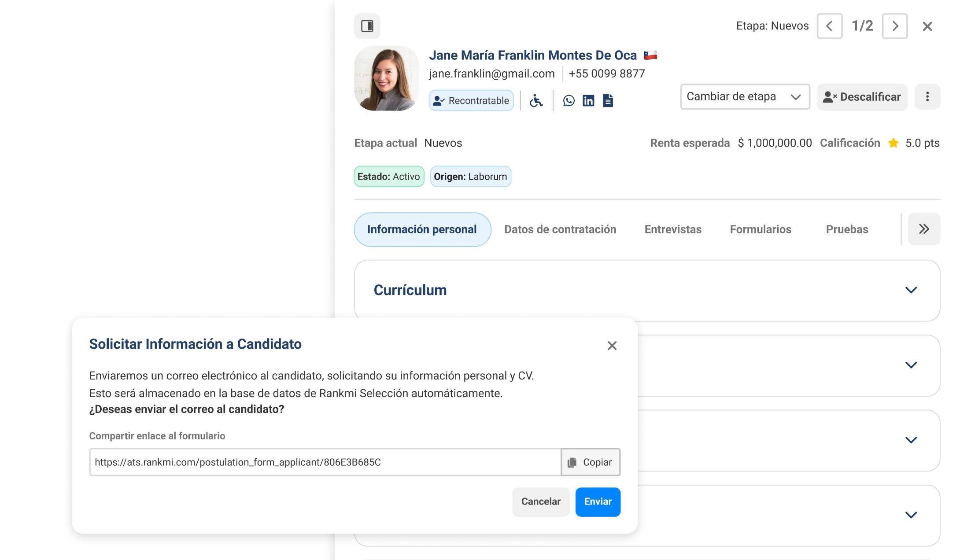Image resolution: width=960 pixels, height=560 pixels.
Task: Click the WhatsApp contact icon
Action: tap(569, 100)
